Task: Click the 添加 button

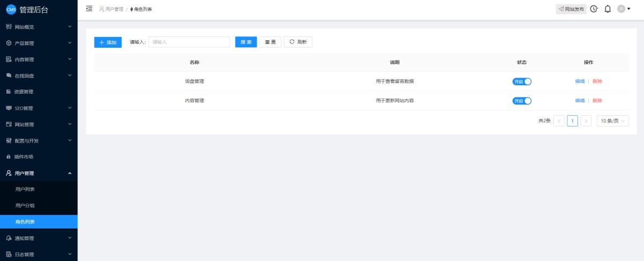Action: 108,42
